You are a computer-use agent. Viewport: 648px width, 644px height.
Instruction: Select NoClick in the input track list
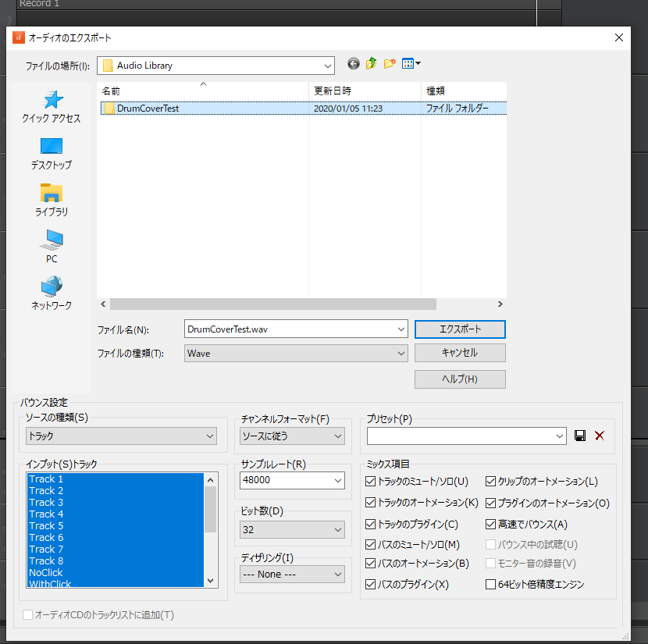[116, 572]
